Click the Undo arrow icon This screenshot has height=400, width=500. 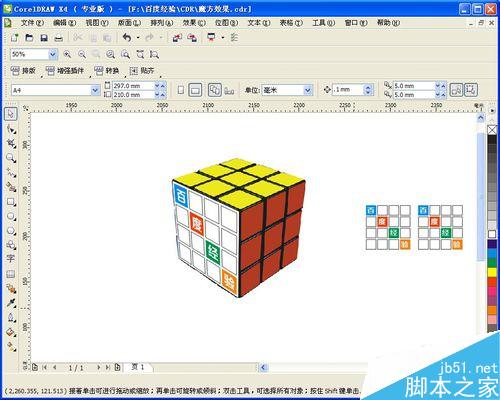[127, 38]
